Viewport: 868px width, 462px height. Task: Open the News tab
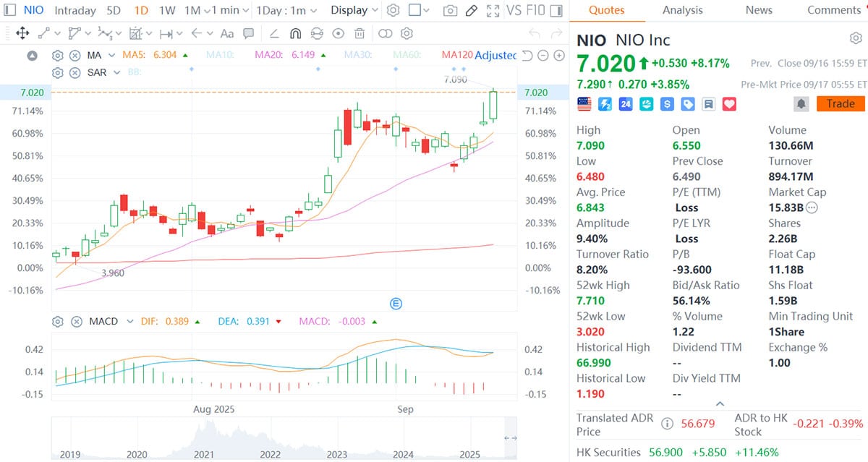(758, 10)
